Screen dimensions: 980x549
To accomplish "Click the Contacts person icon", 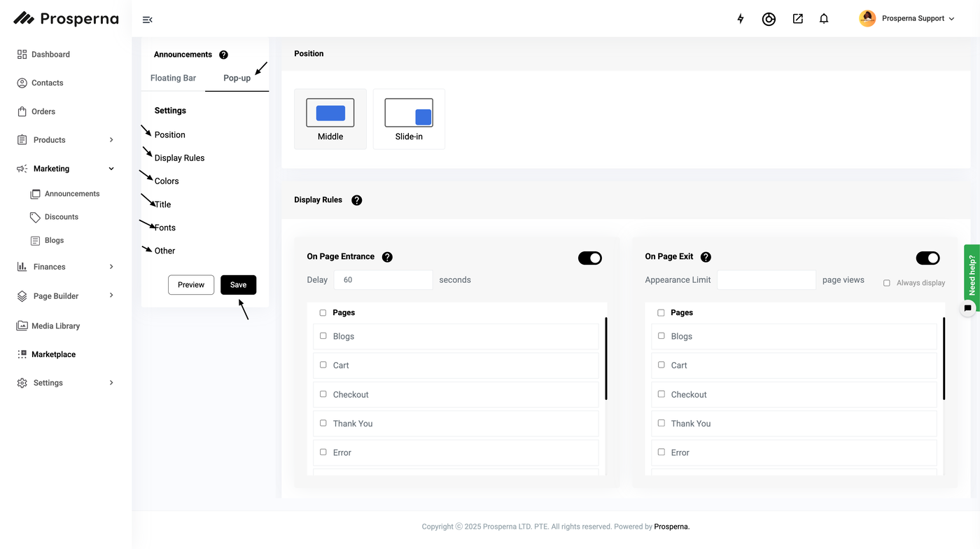I will pos(22,83).
